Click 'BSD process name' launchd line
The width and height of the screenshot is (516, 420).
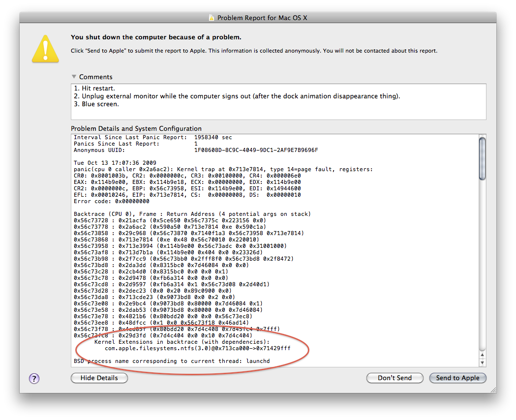172,361
